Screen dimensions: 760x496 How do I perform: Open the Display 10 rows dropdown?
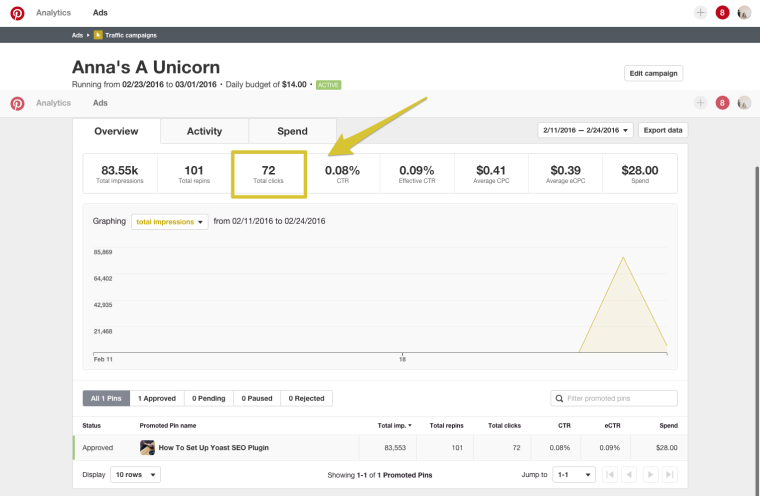135,475
